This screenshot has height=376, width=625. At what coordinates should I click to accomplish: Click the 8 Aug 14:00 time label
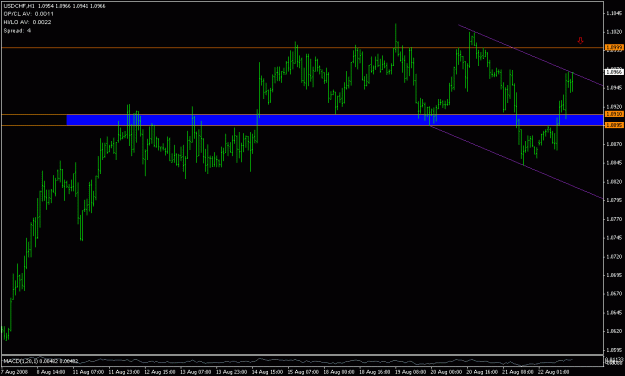51,372
